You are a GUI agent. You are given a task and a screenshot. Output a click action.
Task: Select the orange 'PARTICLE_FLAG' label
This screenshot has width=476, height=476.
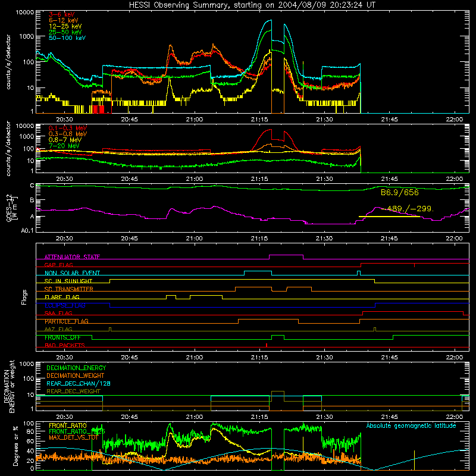67,321
